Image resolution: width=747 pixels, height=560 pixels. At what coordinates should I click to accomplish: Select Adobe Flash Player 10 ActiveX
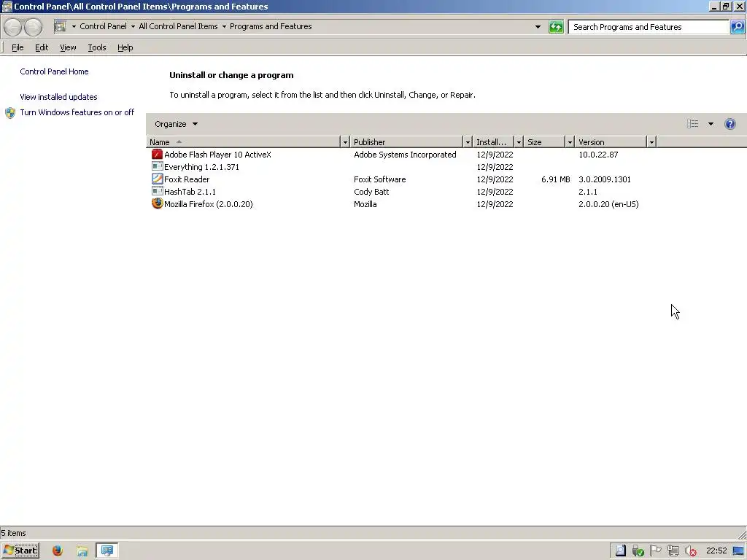pyautogui.click(x=217, y=155)
